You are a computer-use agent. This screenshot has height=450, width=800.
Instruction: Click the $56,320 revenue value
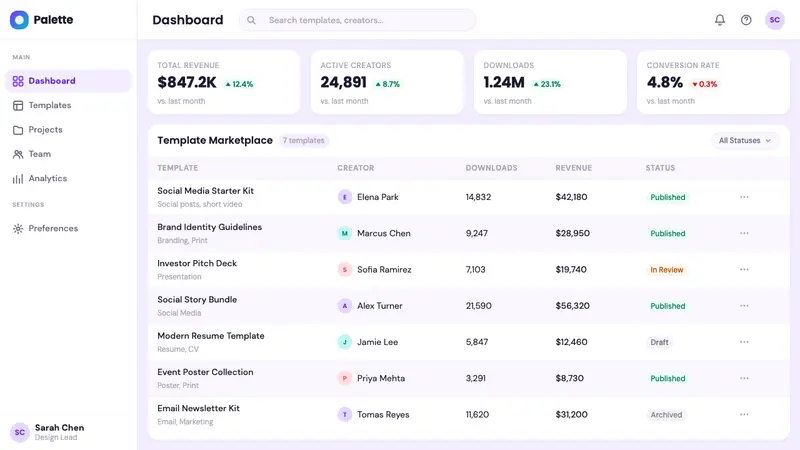[x=572, y=306]
